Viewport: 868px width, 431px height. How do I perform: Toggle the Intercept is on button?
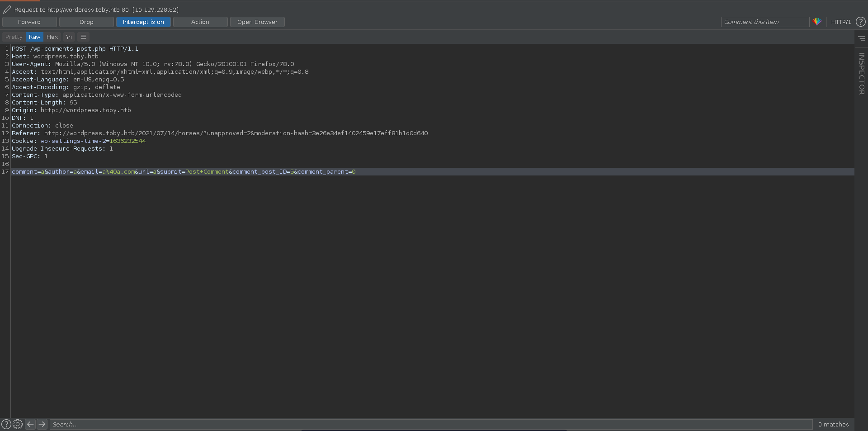pyautogui.click(x=143, y=22)
